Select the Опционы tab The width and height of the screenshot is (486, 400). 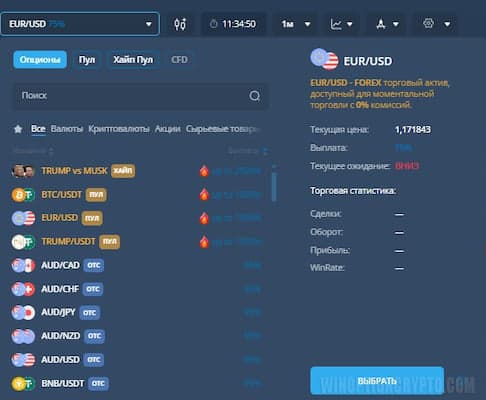(x=40, y=60)
